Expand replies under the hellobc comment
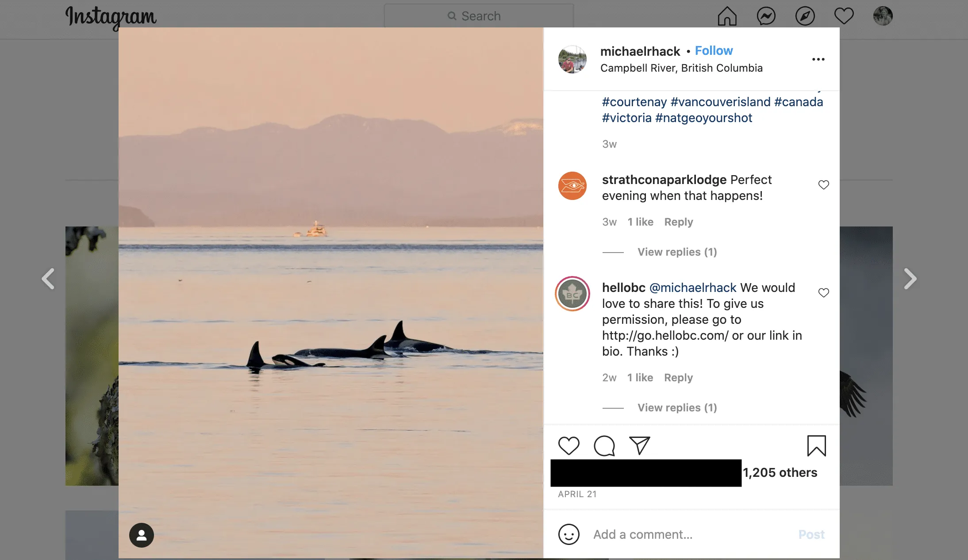 tap(677, 408)
